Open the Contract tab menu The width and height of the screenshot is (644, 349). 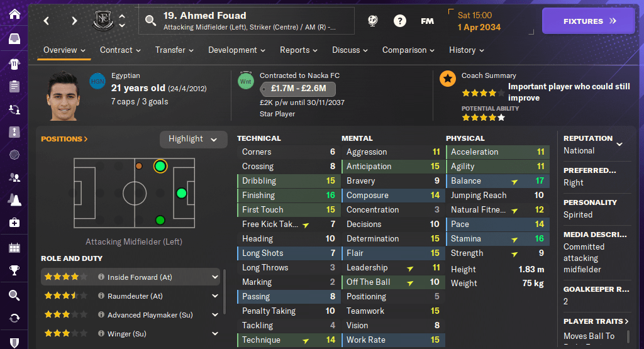coord(120,50)
